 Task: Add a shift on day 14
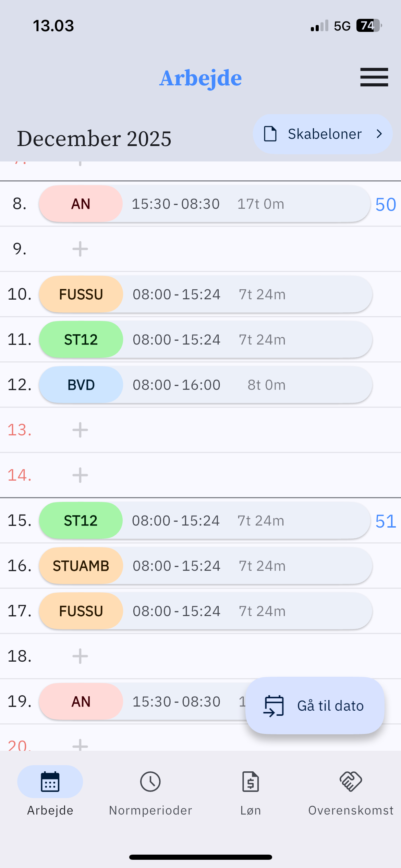80,475
